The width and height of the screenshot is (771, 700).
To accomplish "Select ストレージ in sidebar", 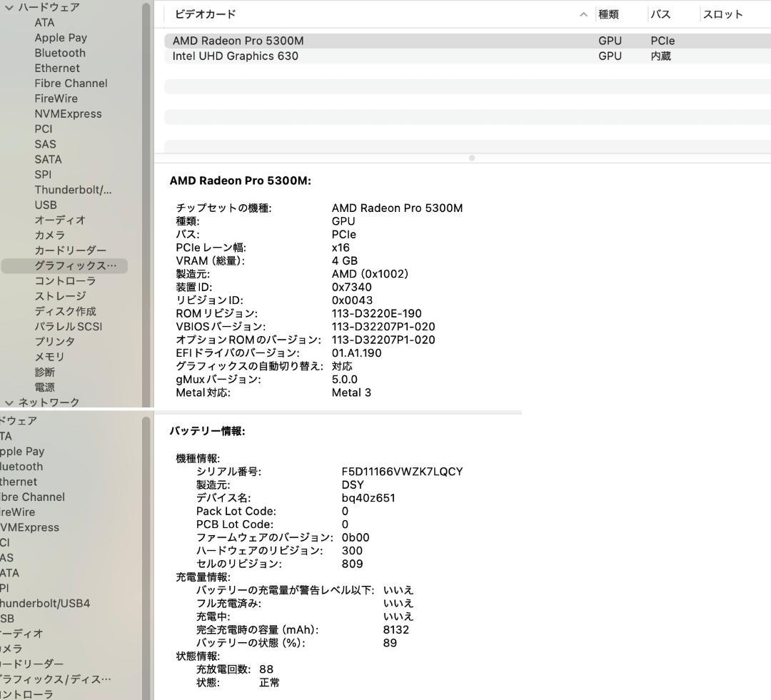I will [x=60, y=296].
